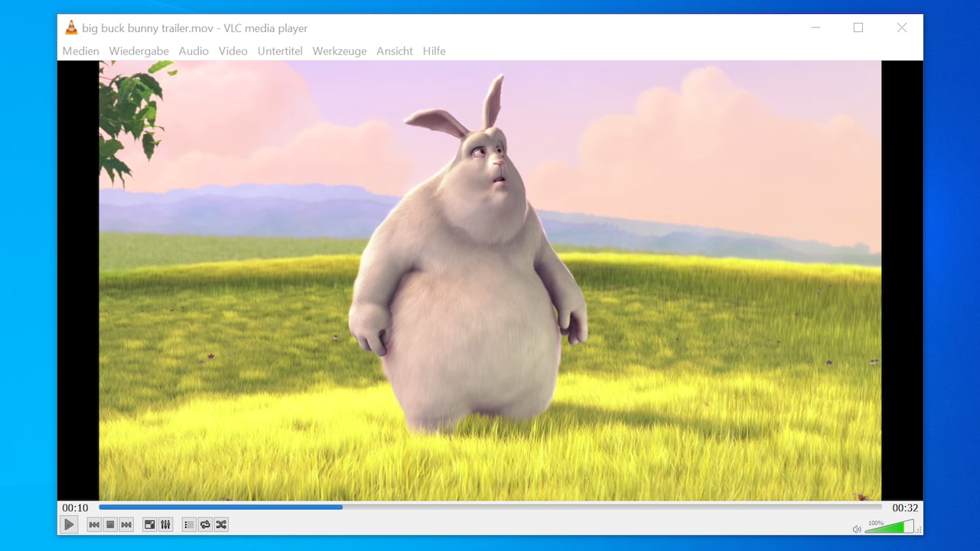Stop playback with the stop icon
The height and width of the screenshot is (551, 980).
coord(109,524)
